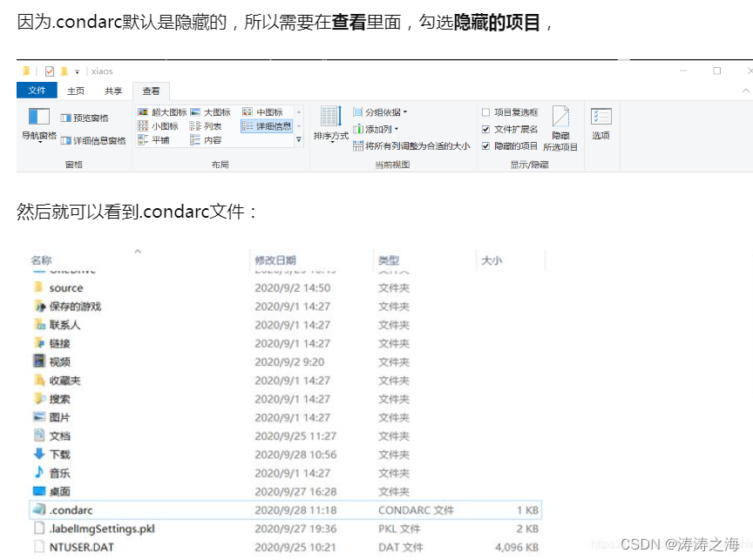Select the 图片 folder icon
The image size is (753, 560).
39,416
